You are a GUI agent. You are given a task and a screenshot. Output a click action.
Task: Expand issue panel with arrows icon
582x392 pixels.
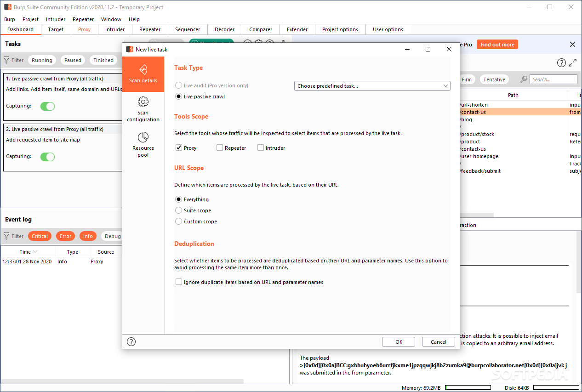click(572, 63)
